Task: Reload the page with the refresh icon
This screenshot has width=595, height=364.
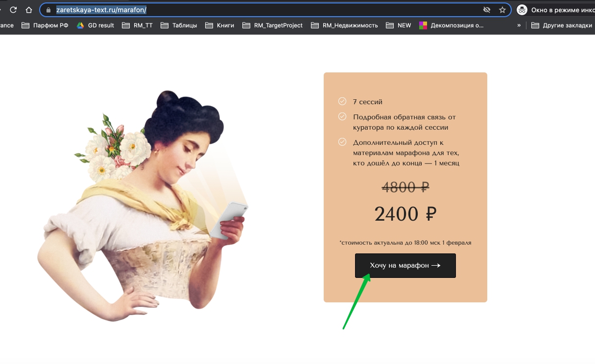Action: (13, 10)
